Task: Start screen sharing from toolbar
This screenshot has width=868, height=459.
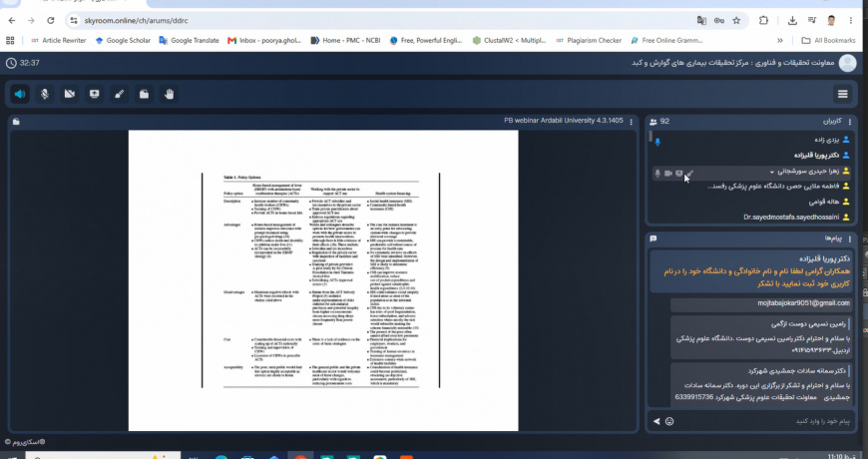Action: 94,94
